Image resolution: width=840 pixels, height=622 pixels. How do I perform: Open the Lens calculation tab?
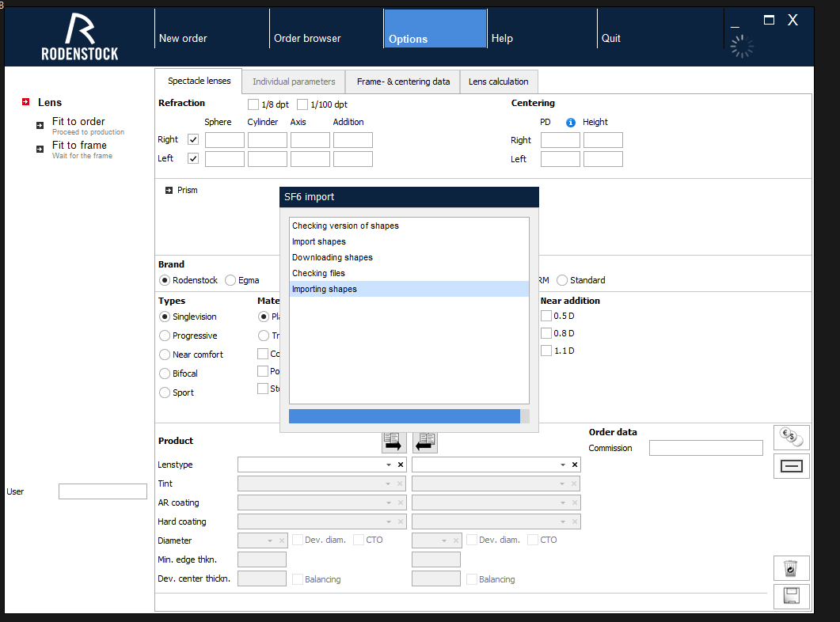point(498,82)
